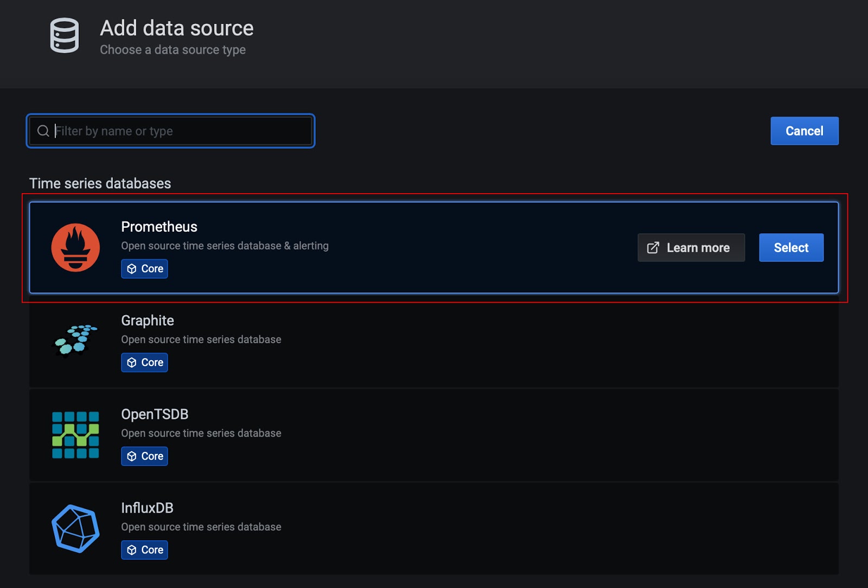Click the OpenTSDB grid logo icon
The height and width of the screenshot is (588, 868).
75,435
